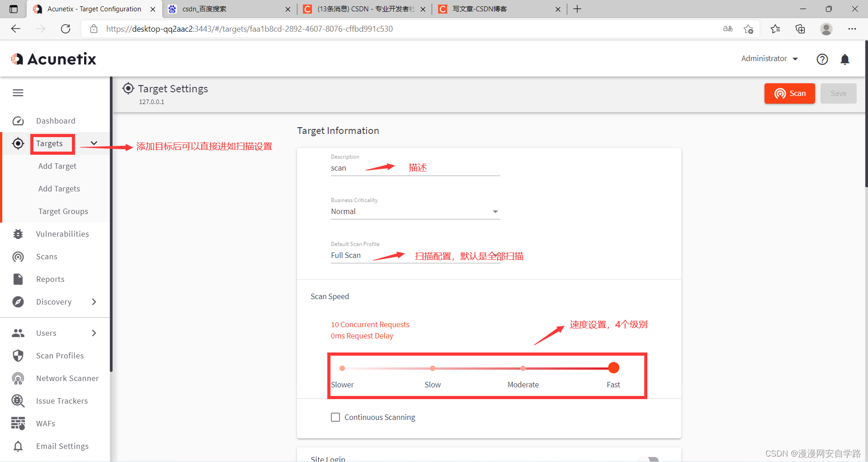Collapse the Targets submenu chevron
Viewport: 868px width, 462px height.
[x=94, y=143]
